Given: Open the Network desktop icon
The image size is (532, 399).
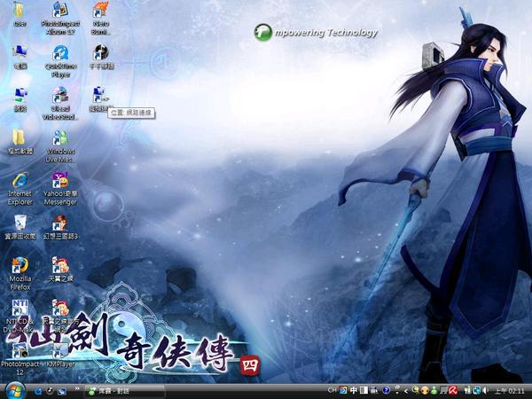Looking at the screenshot, I should point(20,99).
